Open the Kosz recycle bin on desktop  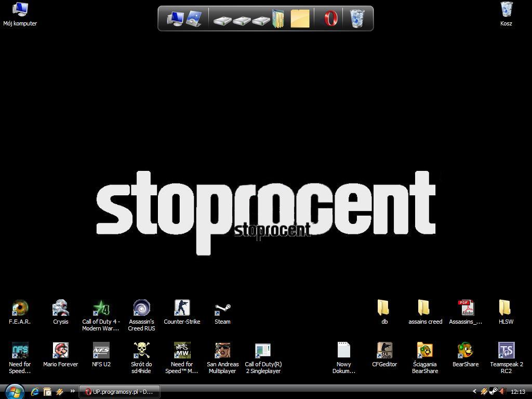click(506, 14)
